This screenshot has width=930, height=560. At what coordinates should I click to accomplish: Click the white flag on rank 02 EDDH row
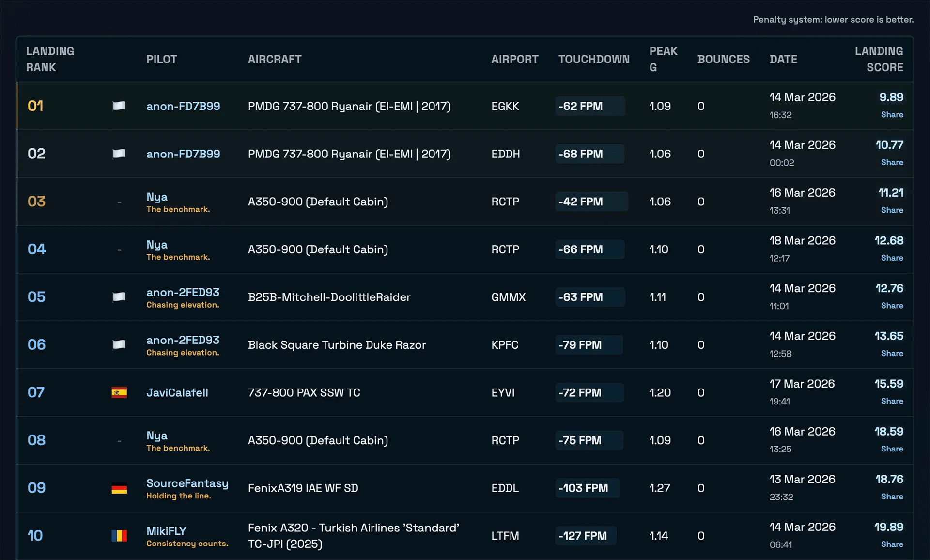119,154
